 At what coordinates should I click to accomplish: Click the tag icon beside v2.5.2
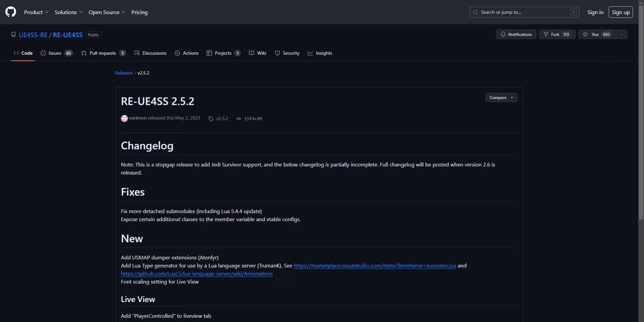[211, 118]
